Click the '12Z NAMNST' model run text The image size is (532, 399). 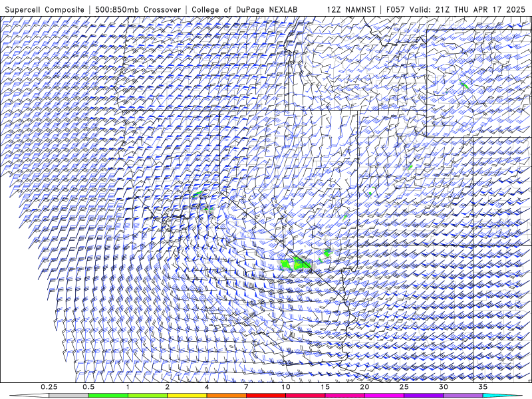pos(351,10)
